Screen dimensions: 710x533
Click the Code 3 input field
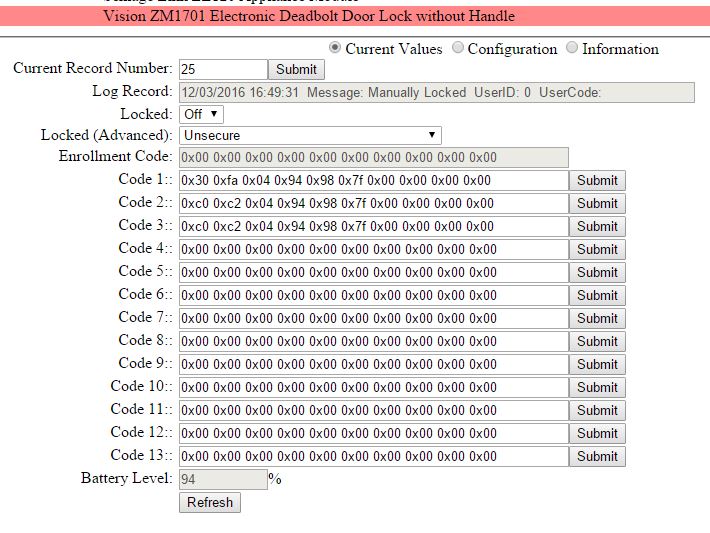[374, 226]
